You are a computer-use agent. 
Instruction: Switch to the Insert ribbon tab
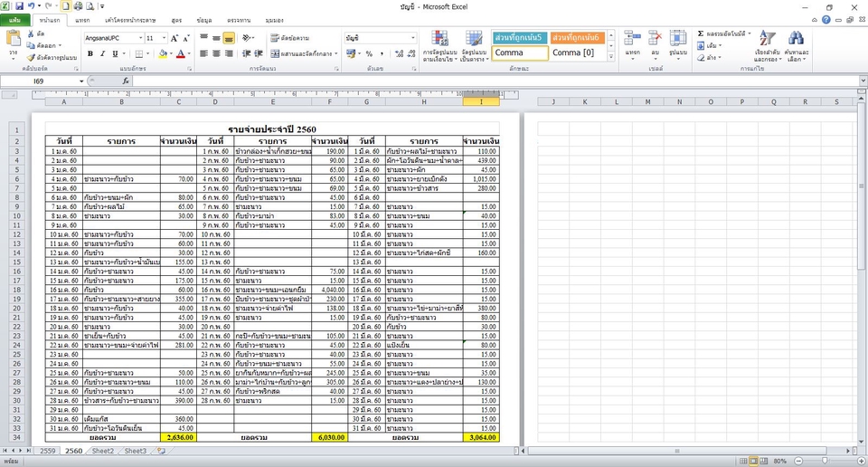coord(82,20)
